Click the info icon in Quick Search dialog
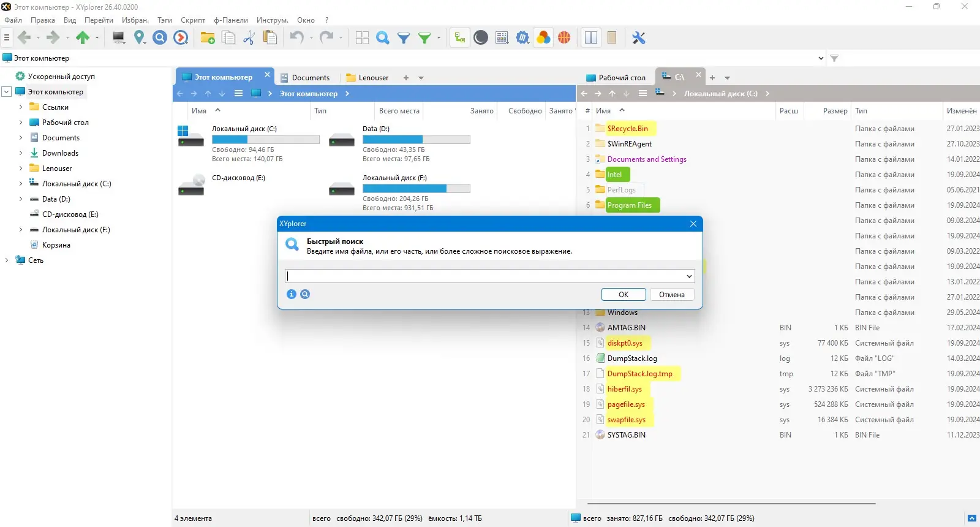The image size is (980, 527). pos(292,294)
